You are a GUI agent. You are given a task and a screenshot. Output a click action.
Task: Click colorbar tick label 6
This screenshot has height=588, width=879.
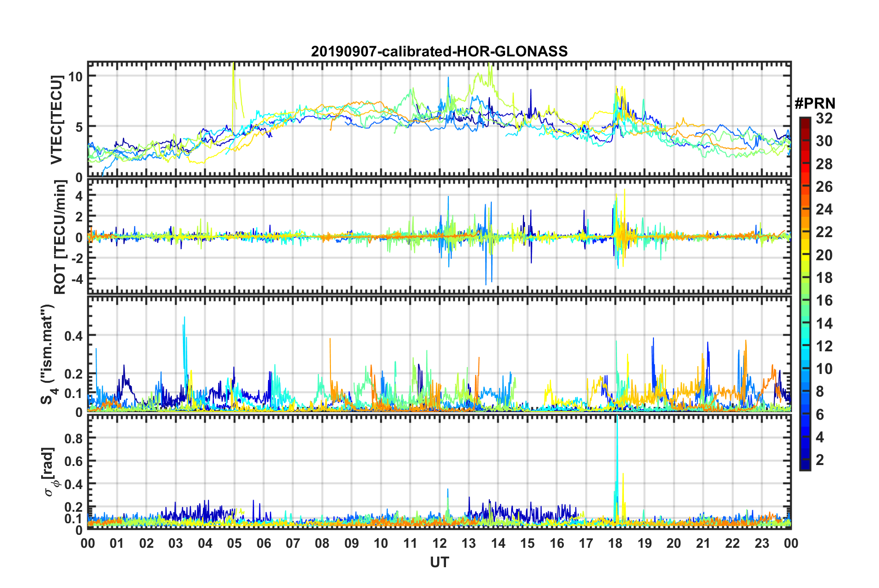tap(820, 415)
